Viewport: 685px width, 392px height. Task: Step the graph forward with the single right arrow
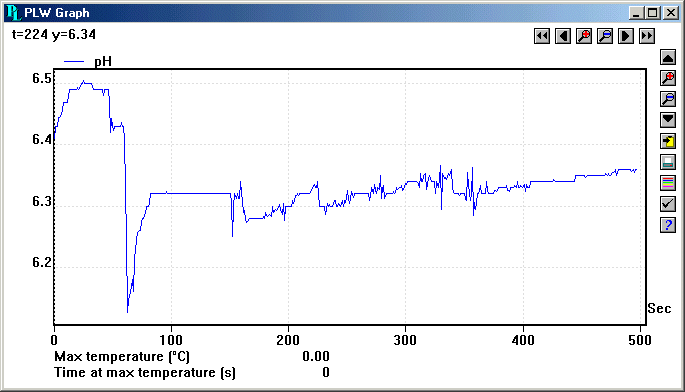point(626,36)
